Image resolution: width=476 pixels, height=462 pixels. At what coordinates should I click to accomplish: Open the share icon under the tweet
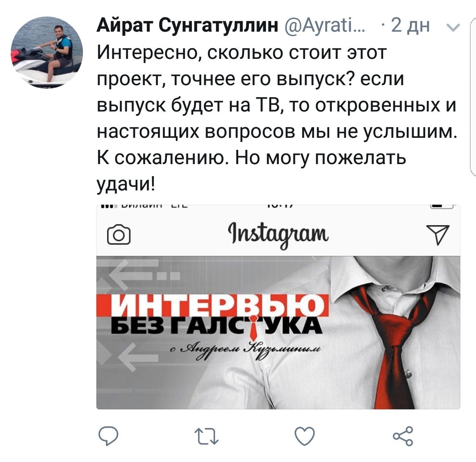[403, 436]
